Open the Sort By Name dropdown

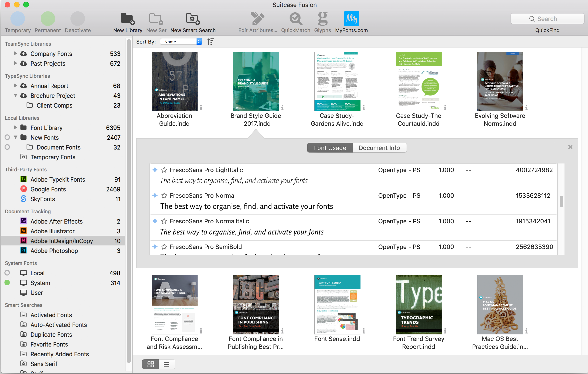(x=181, y=42)
